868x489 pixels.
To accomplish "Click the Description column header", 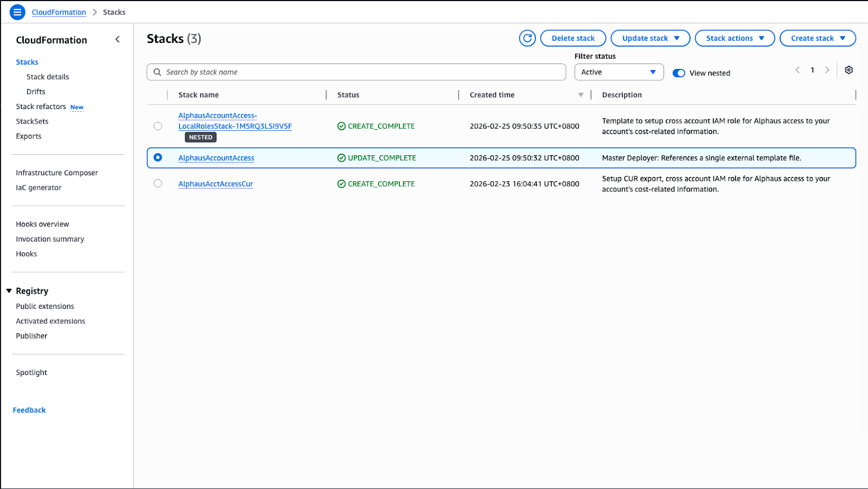I will pos(622,95).
